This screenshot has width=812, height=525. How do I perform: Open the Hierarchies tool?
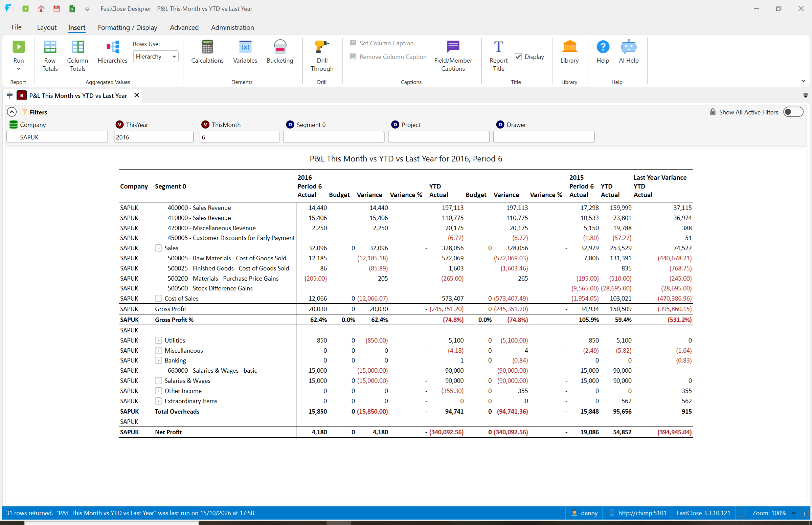point(112,47)
